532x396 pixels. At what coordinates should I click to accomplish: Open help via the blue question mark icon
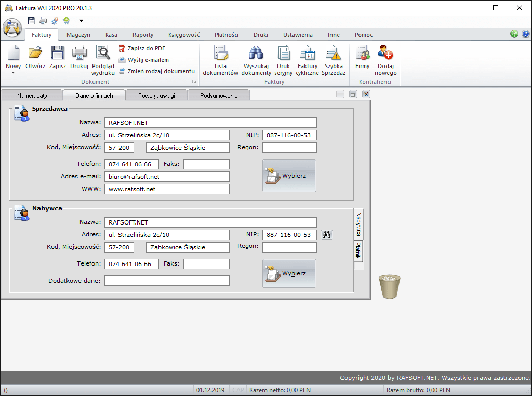tap(526, 34)
